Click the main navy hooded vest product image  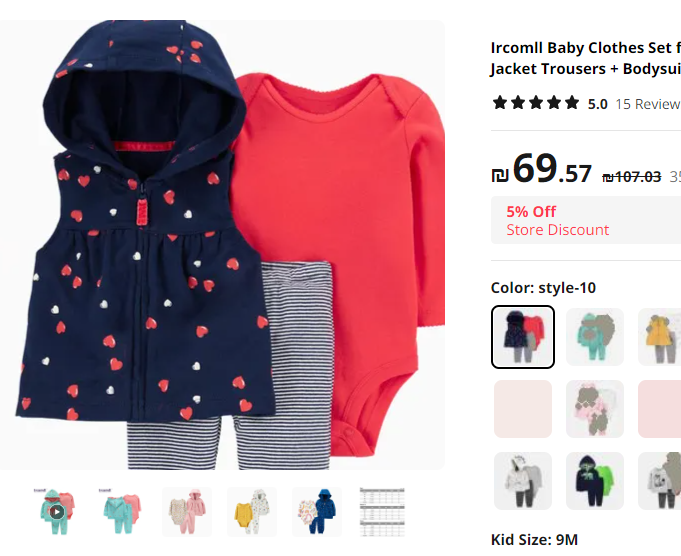click(222, 245)
